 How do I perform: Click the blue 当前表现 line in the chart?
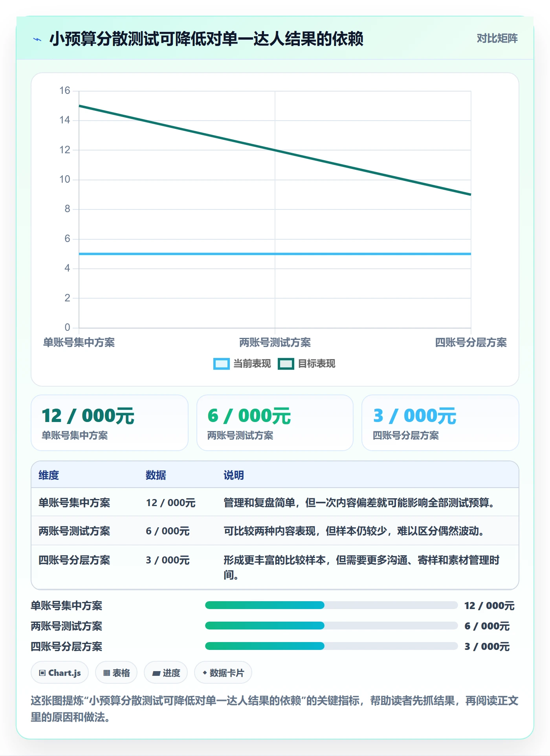pos(275,254)
